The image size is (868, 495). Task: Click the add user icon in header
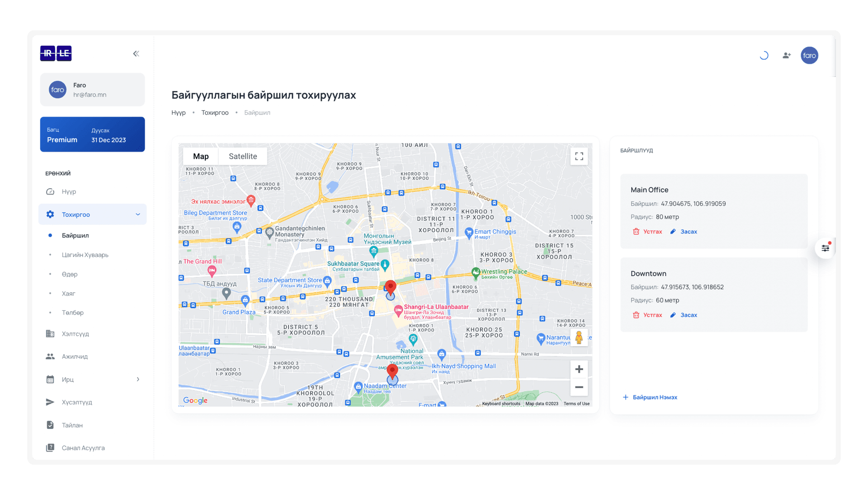pyautogui.click(x=787, y=55)
